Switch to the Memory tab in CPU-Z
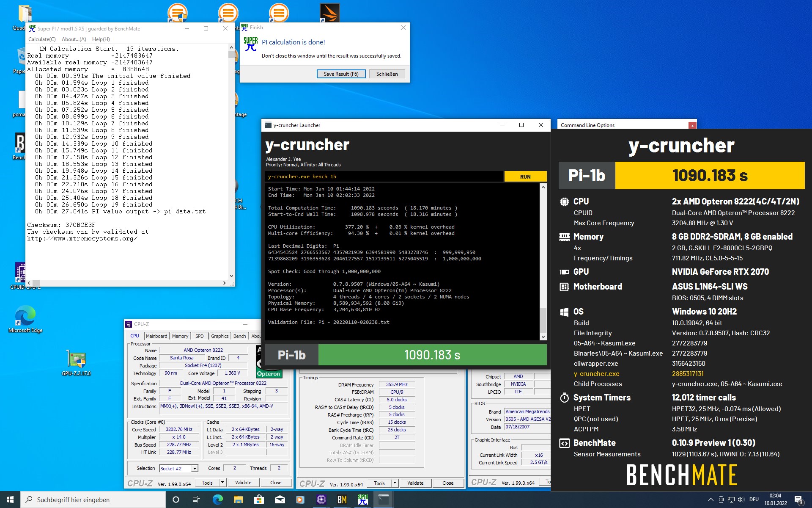The width and height of the screenshot is (812, 508). coord(180,336)
